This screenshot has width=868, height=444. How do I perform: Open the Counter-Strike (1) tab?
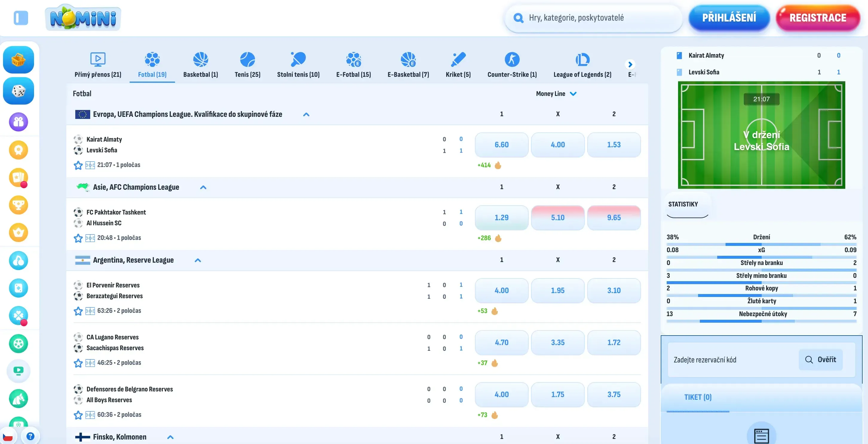pyautogui.click(x=512, y=65)
